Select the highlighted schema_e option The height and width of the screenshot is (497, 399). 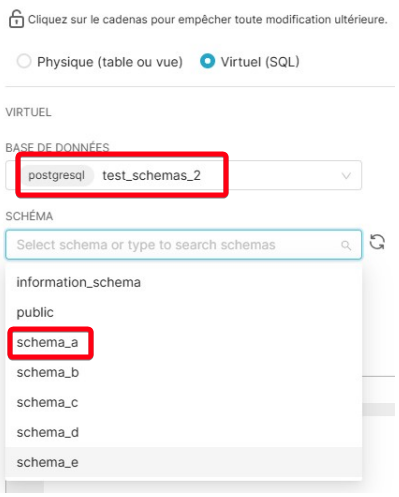(183, 462)
